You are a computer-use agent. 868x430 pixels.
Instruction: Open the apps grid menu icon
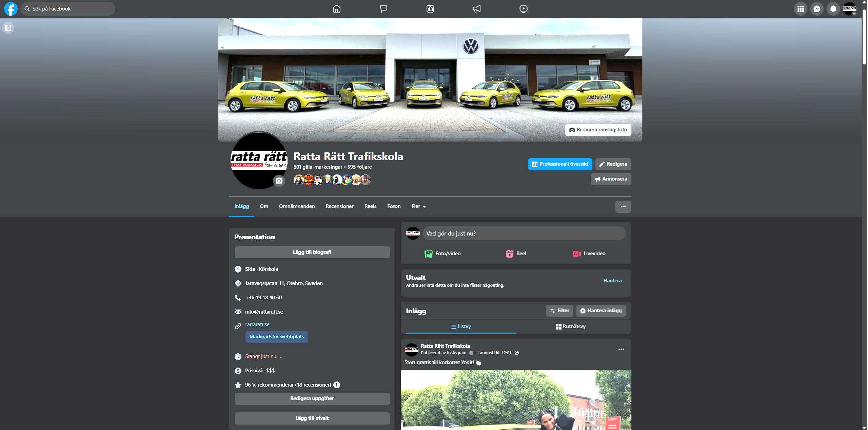point(801,9)
